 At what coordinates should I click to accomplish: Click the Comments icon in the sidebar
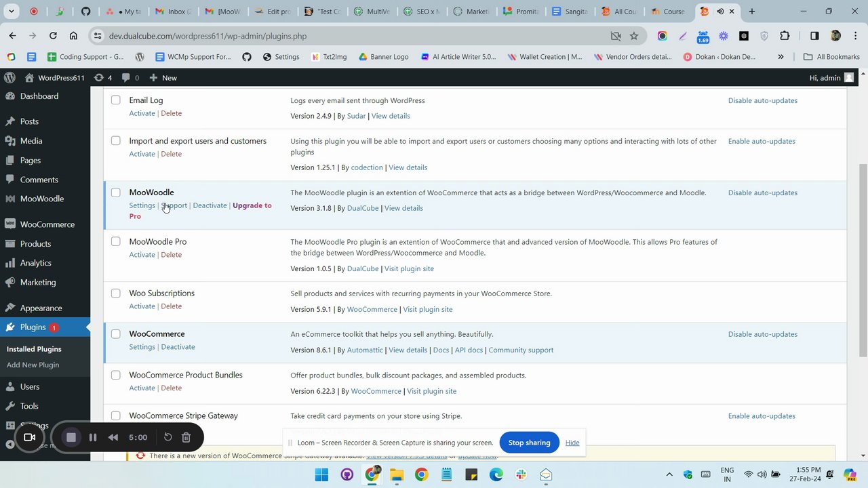[10, 180]
